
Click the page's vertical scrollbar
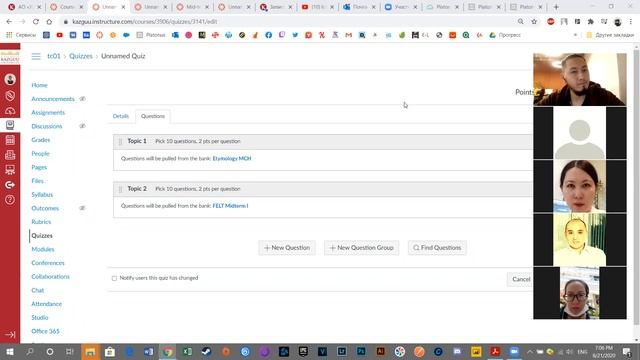click(x=636, y=188)
